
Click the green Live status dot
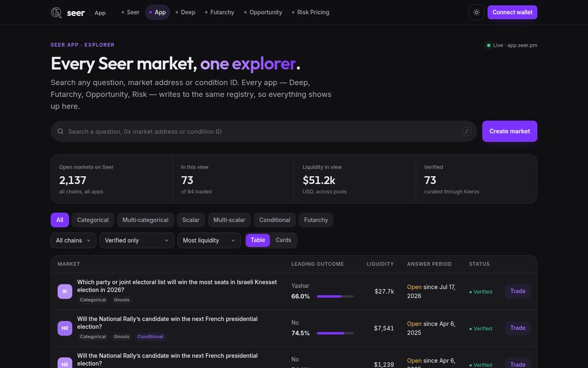489,45
